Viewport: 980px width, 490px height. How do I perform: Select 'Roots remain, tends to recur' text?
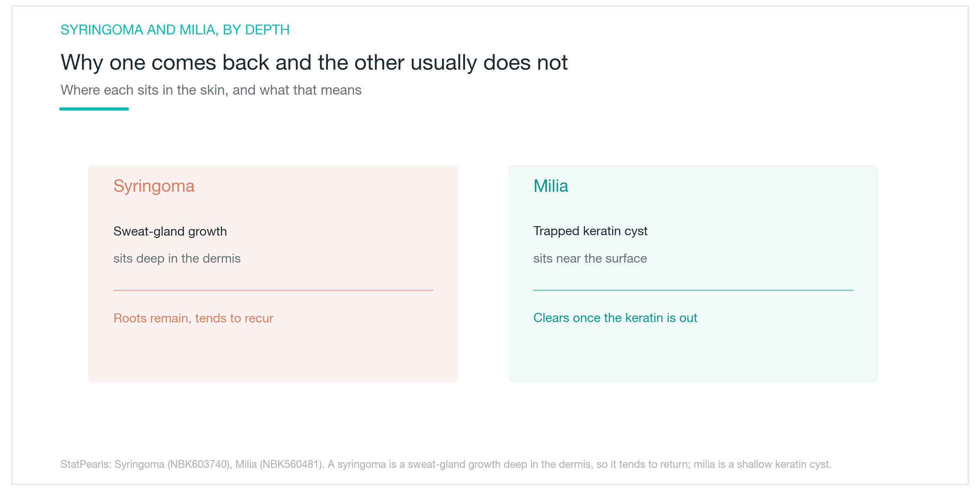coord(193,318)
